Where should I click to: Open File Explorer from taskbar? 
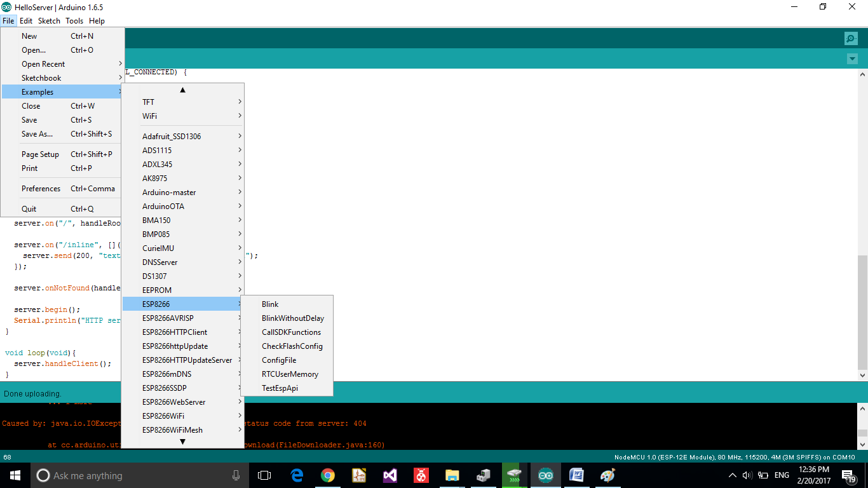(x=452, y=475)
